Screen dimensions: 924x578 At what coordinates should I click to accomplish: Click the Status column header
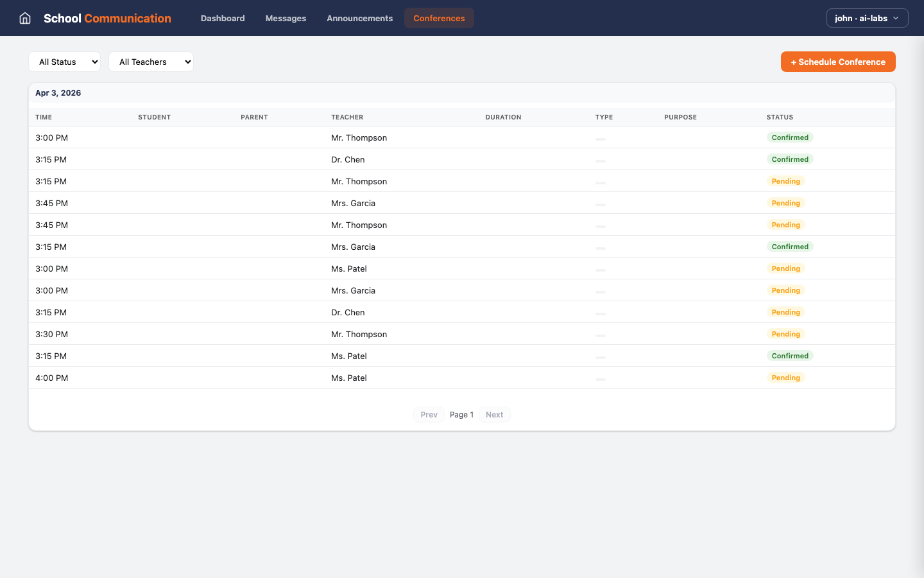[780, 117]
